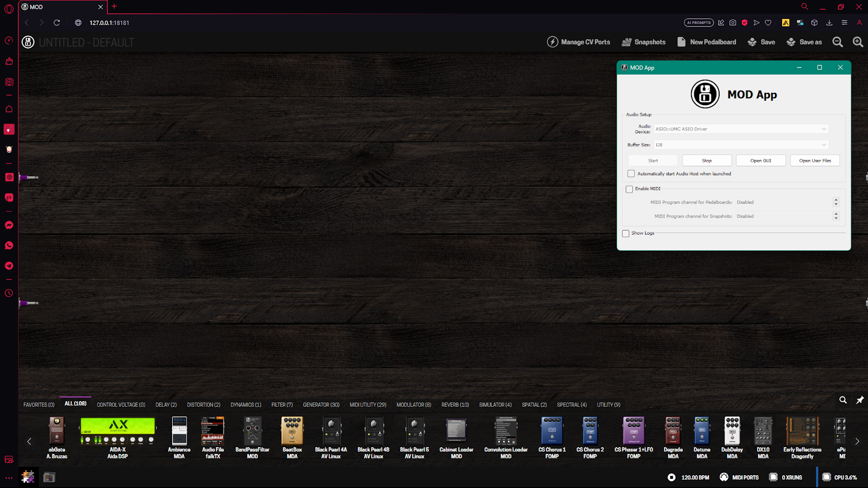The image size is (868, 488).
Task: Pick the Early Reflections Dragonfly plugin
Action: [802, 437]
